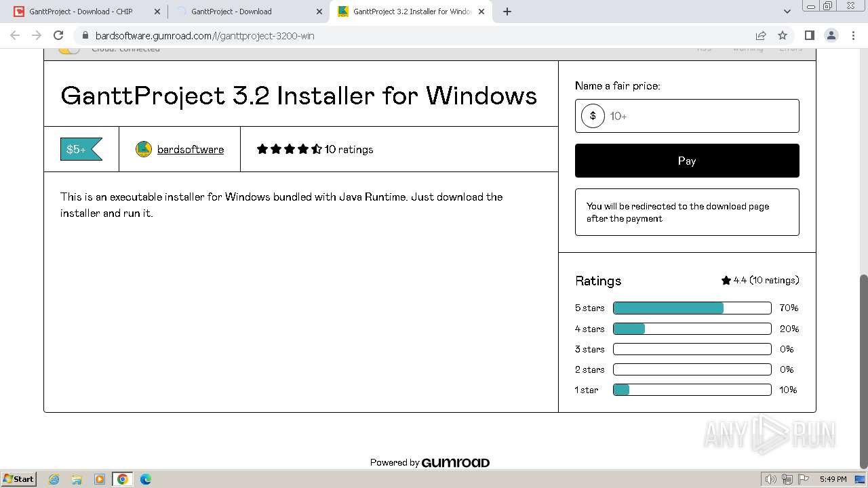Click the 70% rating percentage
This screenshot has height=488, width=868.
point(789,308)
